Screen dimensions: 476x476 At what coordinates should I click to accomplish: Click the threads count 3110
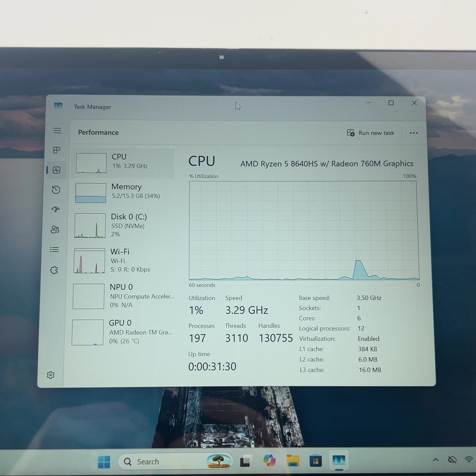pyautogui.click(x=237, y=338)
